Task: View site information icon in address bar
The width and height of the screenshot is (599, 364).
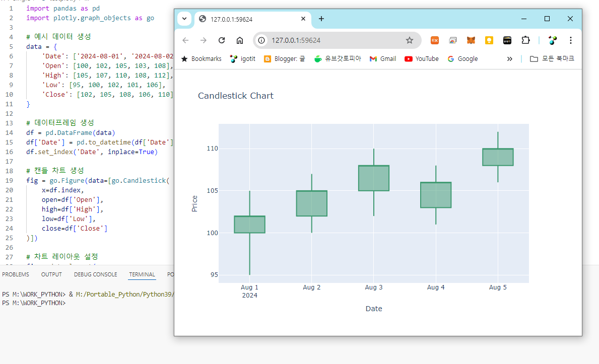Action: click(x=261, y=40)
